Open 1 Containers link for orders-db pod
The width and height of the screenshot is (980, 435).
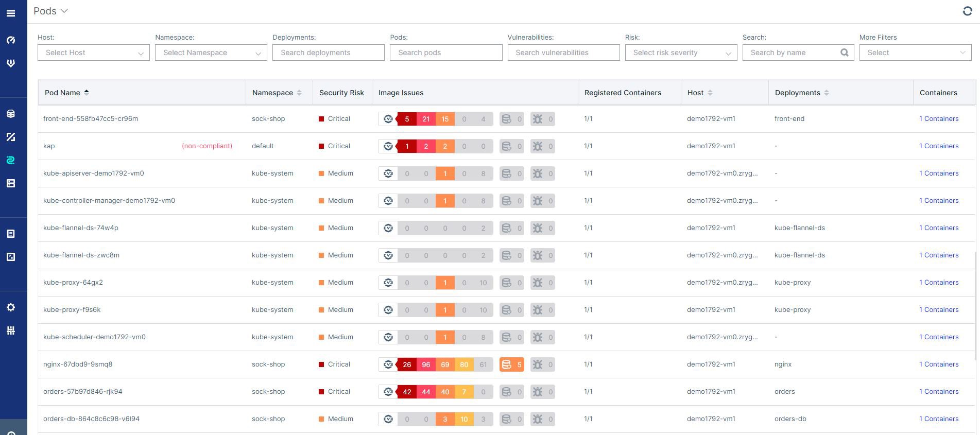[939, 419]
